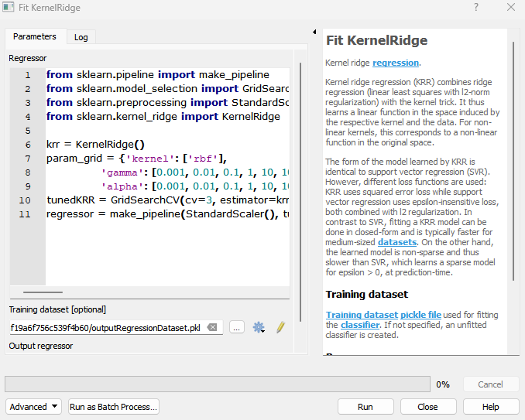Click line number 5 in gutter
The height and width of the screenshot is (420, 525).
point(28,131)
